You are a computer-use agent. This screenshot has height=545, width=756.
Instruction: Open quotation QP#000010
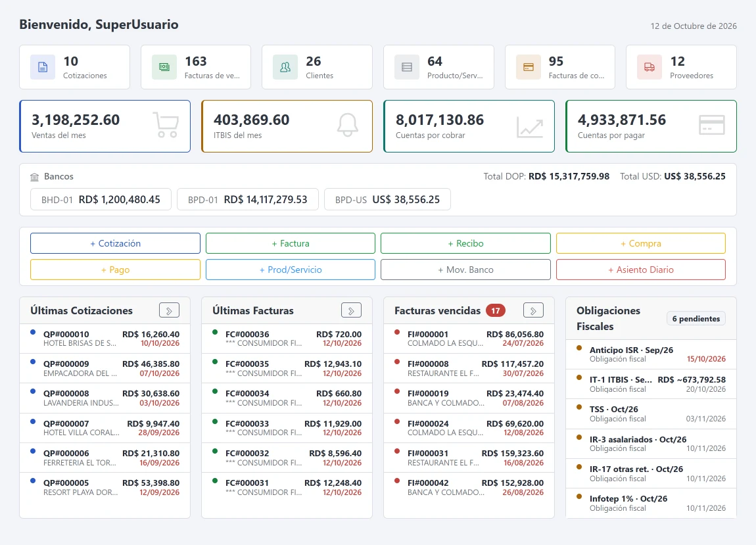click(x=105, y=339)
